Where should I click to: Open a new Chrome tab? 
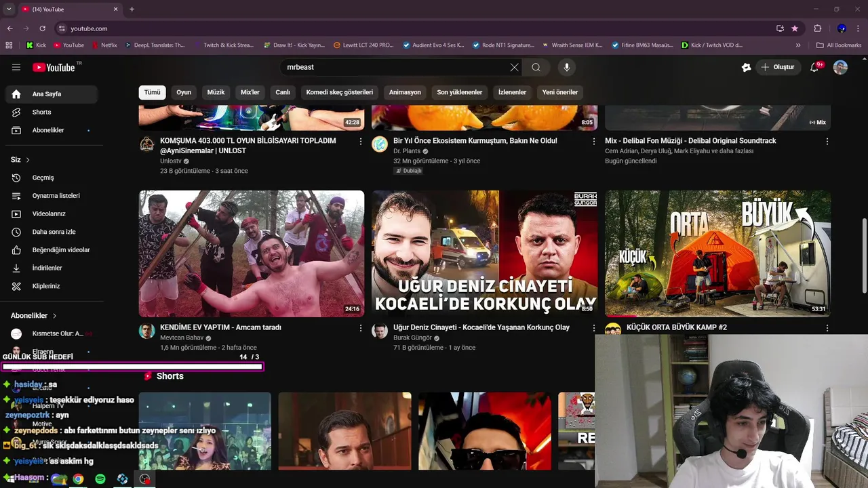(132, 9)
